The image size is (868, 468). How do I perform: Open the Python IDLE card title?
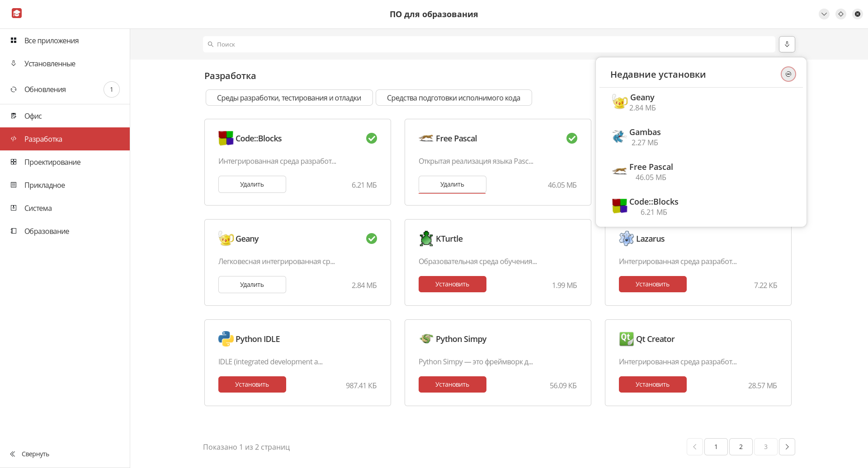[x=258, y=339]
